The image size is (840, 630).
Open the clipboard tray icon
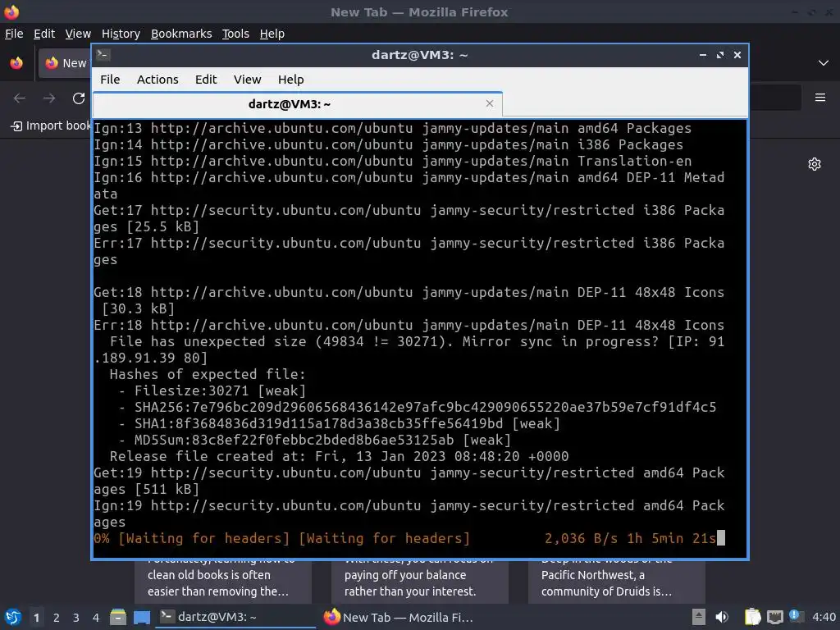(x=753, y=617)
